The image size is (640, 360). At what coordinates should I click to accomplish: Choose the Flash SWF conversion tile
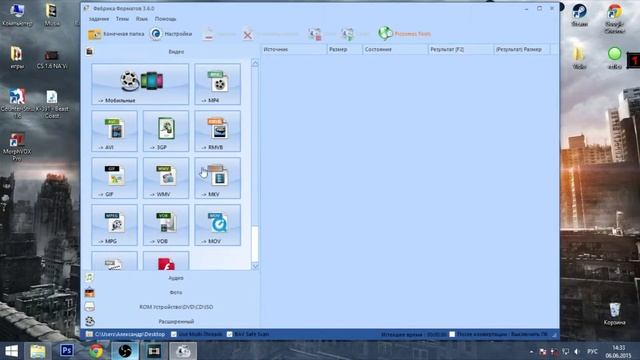[166, 261]
